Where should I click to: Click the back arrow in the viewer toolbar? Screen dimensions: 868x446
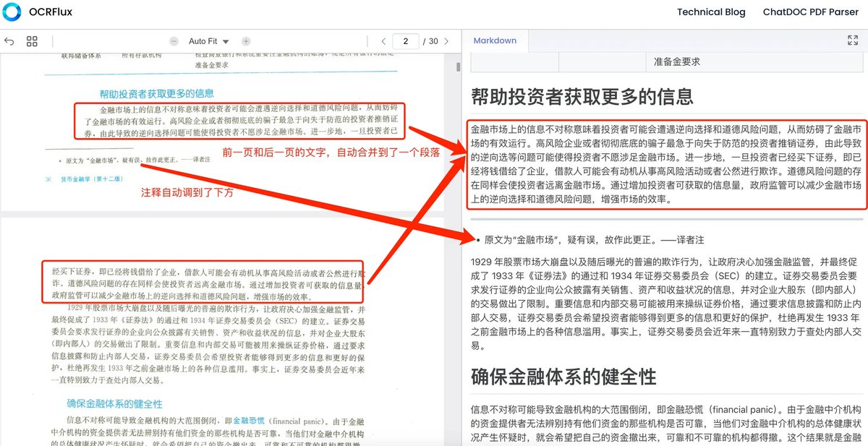coord(9,41)
